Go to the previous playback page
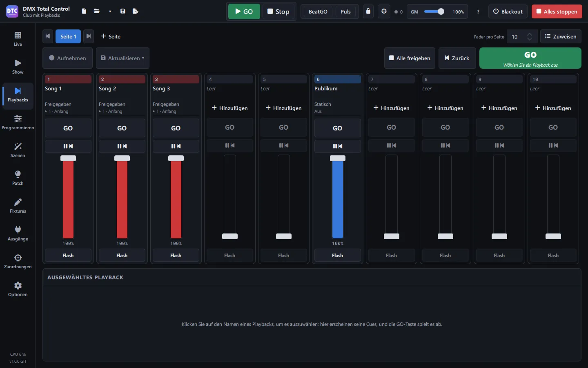The width and height of the screenshot is (588, 368). [x=48, y=36]
